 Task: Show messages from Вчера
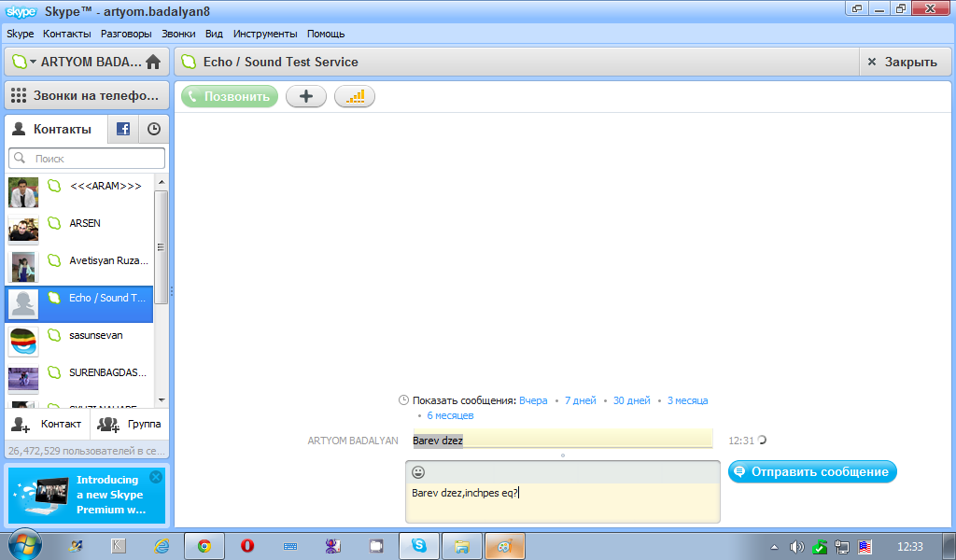[533, 400]
